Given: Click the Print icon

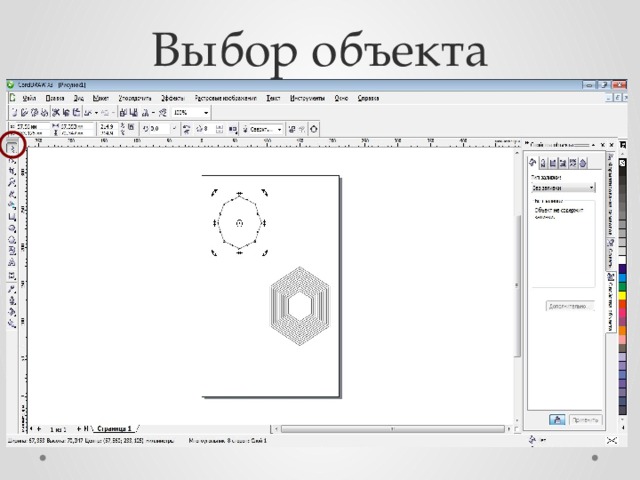Looking at the screenshot, I should point(44,112).
